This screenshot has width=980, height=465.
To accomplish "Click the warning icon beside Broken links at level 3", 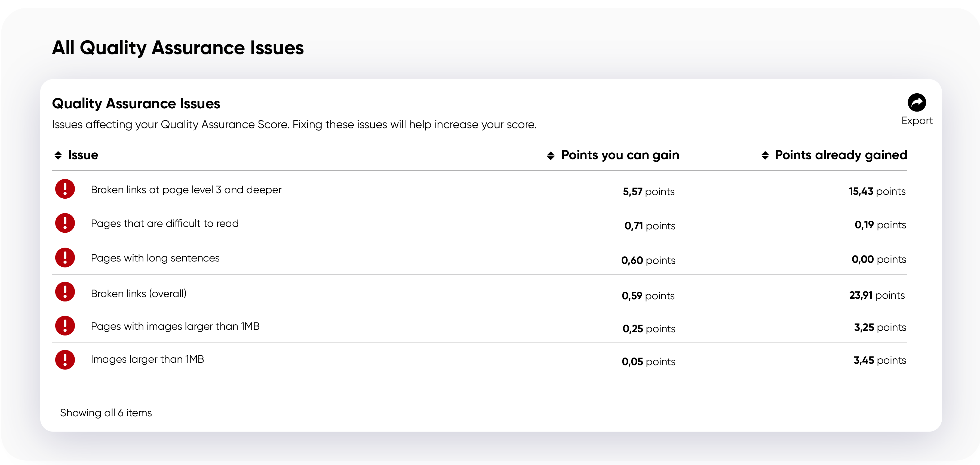I will pos(65,189).
